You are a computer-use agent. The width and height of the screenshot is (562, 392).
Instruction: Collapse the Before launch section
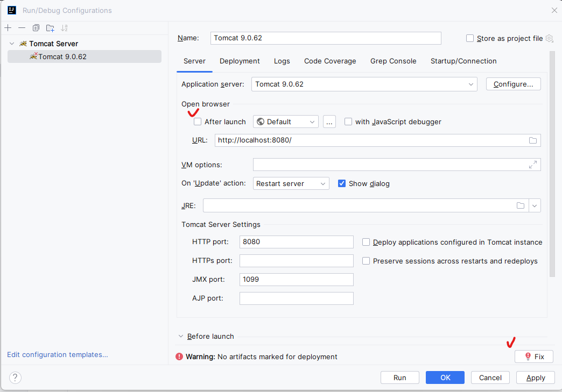pos(181,336)
